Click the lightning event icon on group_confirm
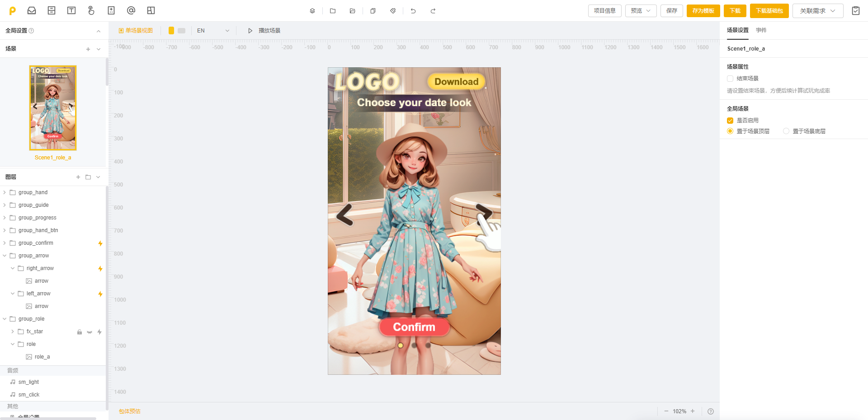868x420 pixels. [x=100, y=243]
